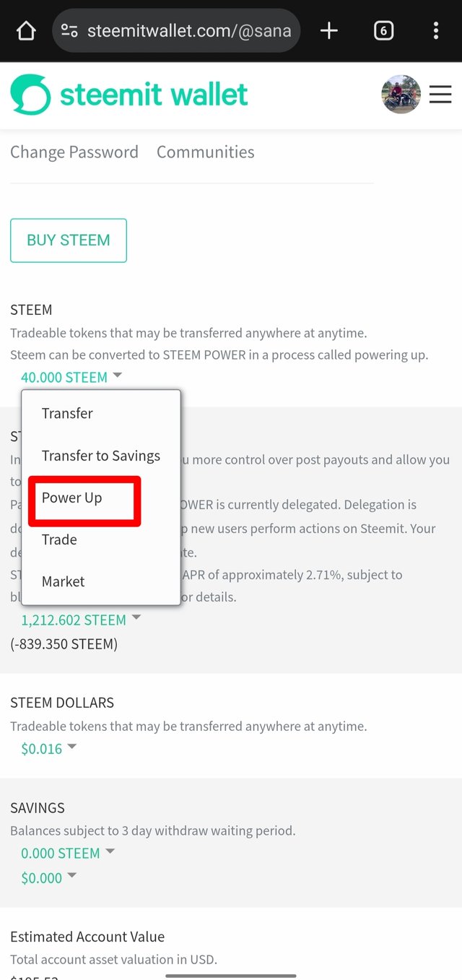462x980 pixels.
Task: Click the Steemit wallet logo
Action: pyautogui.click(x=129, y=95)
